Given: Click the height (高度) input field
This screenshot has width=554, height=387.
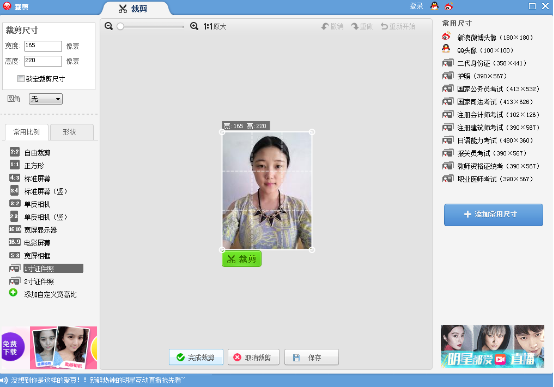Looking at the screenshot, I should [x=43, y=61].
